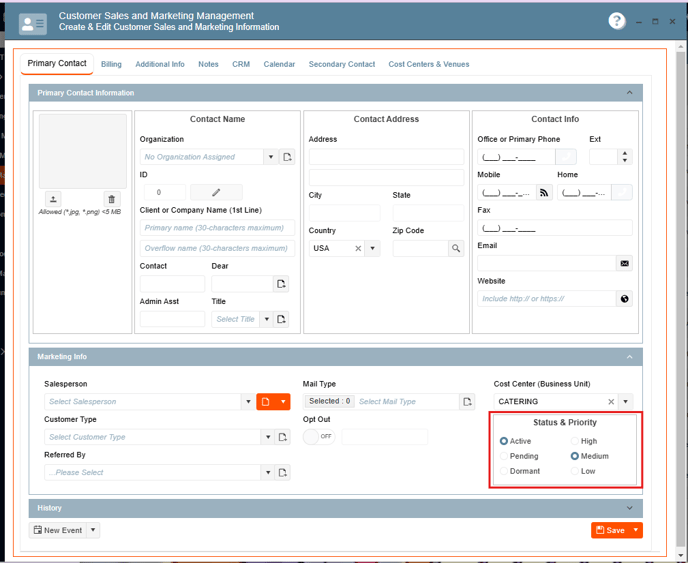Click the Mobile signal icon button
This screenshot has width=688, height=563.
click(544, 192)
